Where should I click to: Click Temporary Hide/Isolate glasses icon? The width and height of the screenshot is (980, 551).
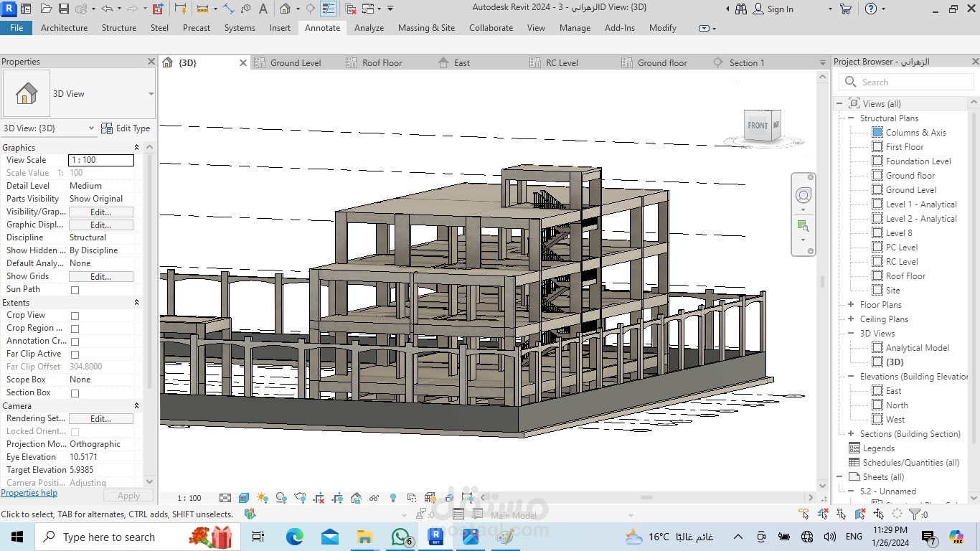tap(374, 498)
